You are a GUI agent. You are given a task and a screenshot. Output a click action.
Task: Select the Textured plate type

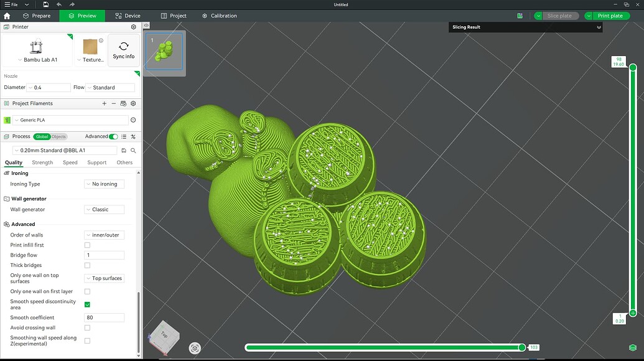pos(90,50)
